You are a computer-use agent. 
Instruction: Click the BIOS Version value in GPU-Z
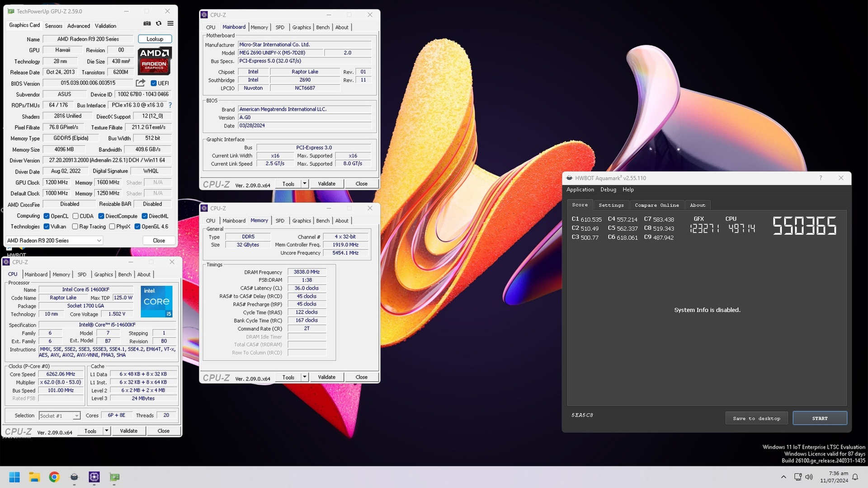point(88,83)
